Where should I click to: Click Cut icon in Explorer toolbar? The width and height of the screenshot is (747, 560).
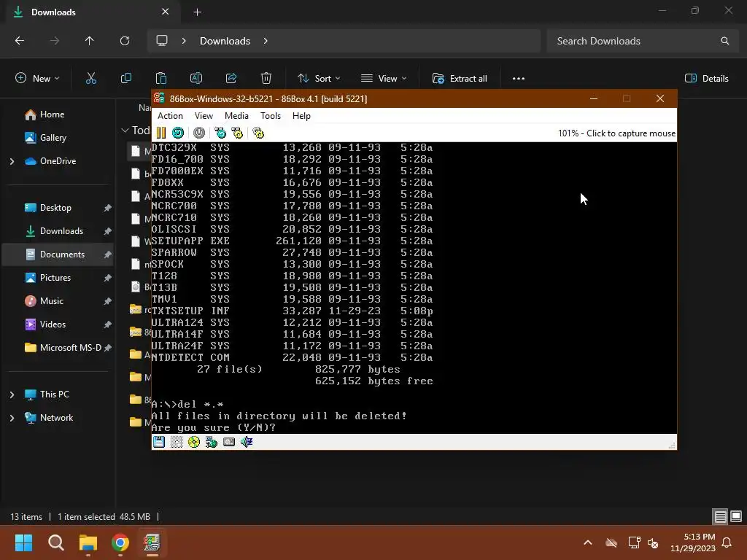click(91, 79)
